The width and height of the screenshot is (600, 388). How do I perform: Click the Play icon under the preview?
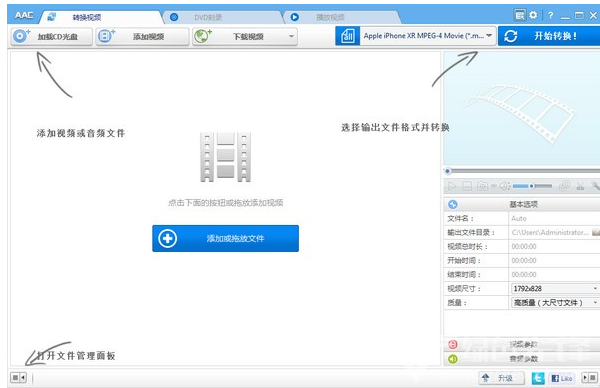click(452, 186)
